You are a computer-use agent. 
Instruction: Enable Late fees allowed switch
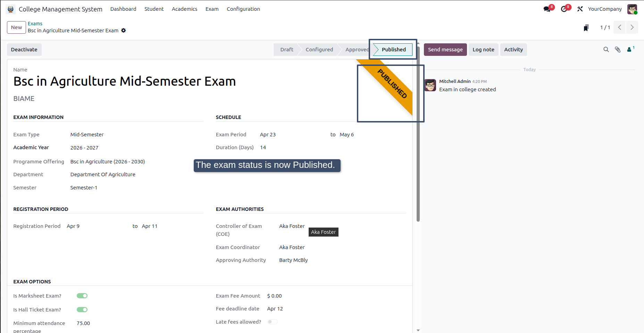coord(273,322)
